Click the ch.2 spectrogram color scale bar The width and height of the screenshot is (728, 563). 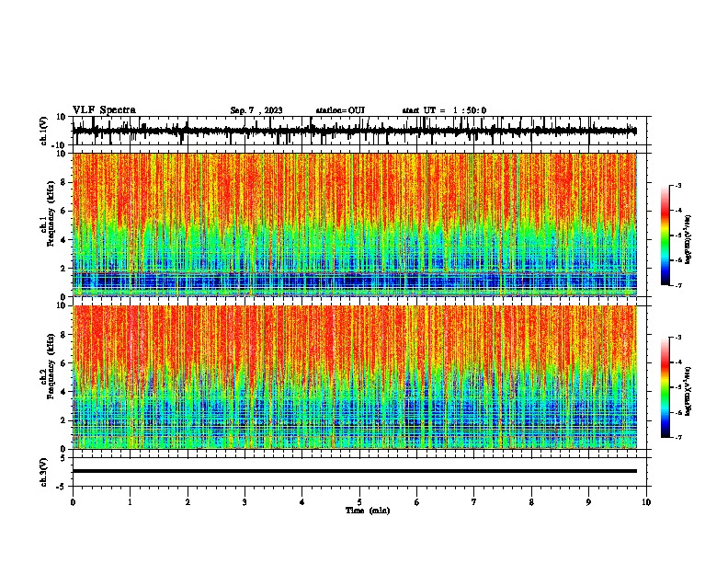pyautogui.click(x=665, y=387)
